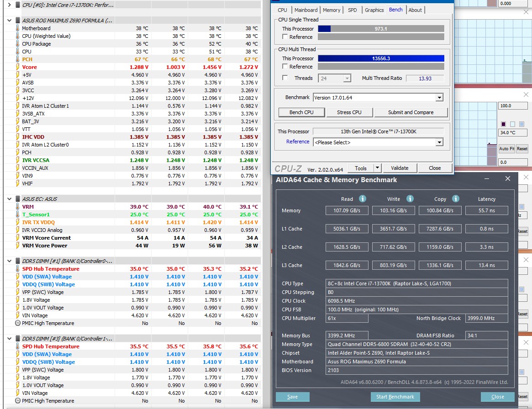
Task: Click the multi thread 13556.3 progress bar
Action: pyautogui.click(x=381, y=58)
